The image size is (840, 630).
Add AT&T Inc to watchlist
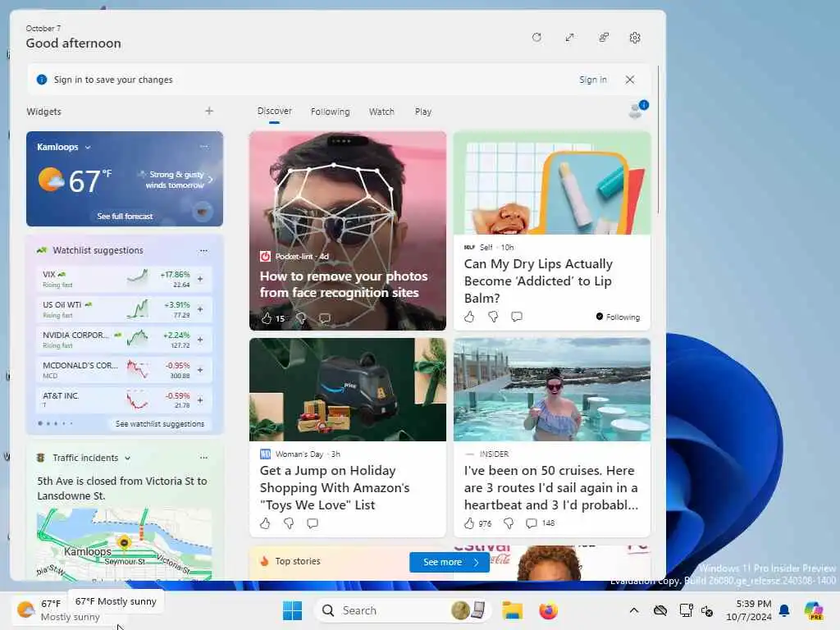(200, 399)
